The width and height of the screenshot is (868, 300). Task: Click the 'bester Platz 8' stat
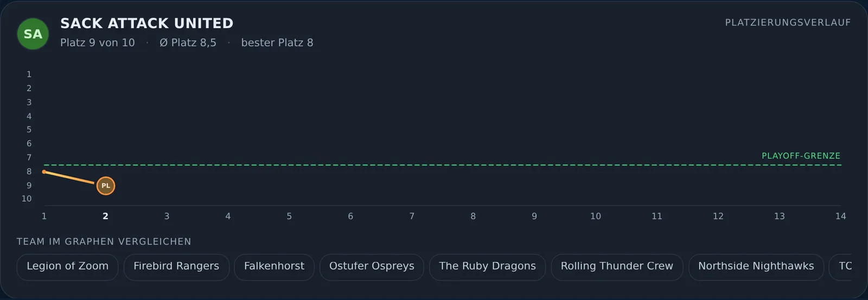coord(277,42)
